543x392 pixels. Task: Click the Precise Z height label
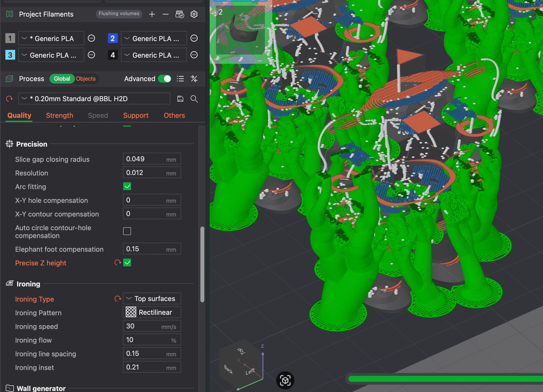[x=41, y=263]
